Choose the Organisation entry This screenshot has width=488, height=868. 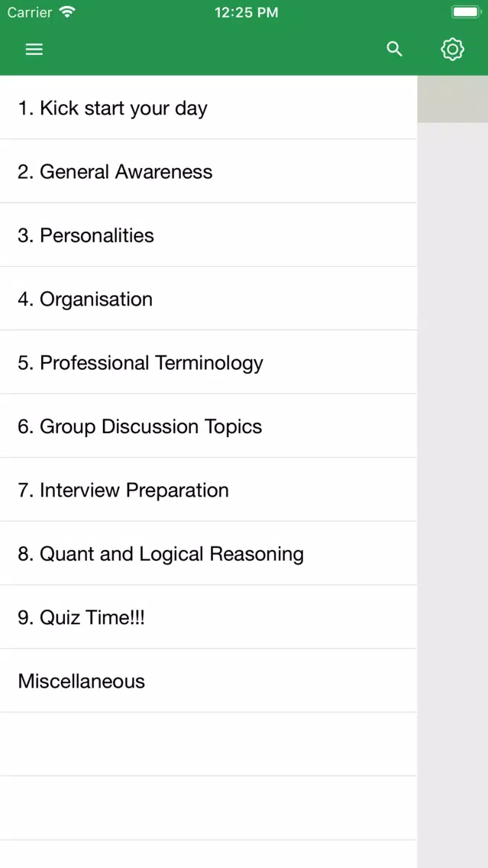pos(208,298)
